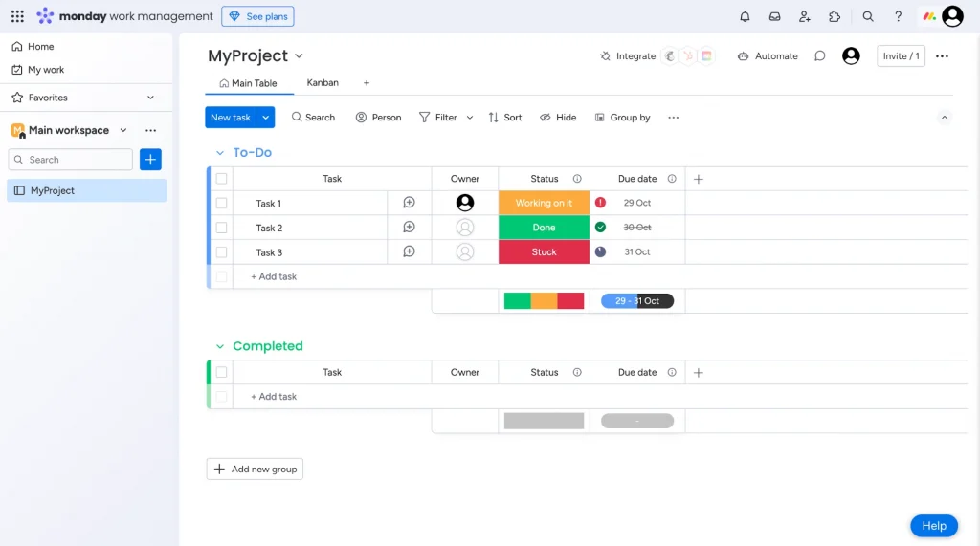
Task: Tick the checkbox for Task 2
Action: pyautogui.click(x=221, y=228)
